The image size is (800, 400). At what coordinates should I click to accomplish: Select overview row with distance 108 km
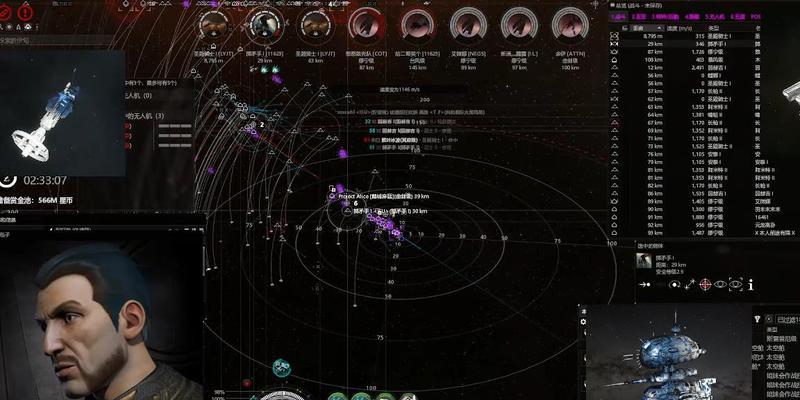coord(685,60)
